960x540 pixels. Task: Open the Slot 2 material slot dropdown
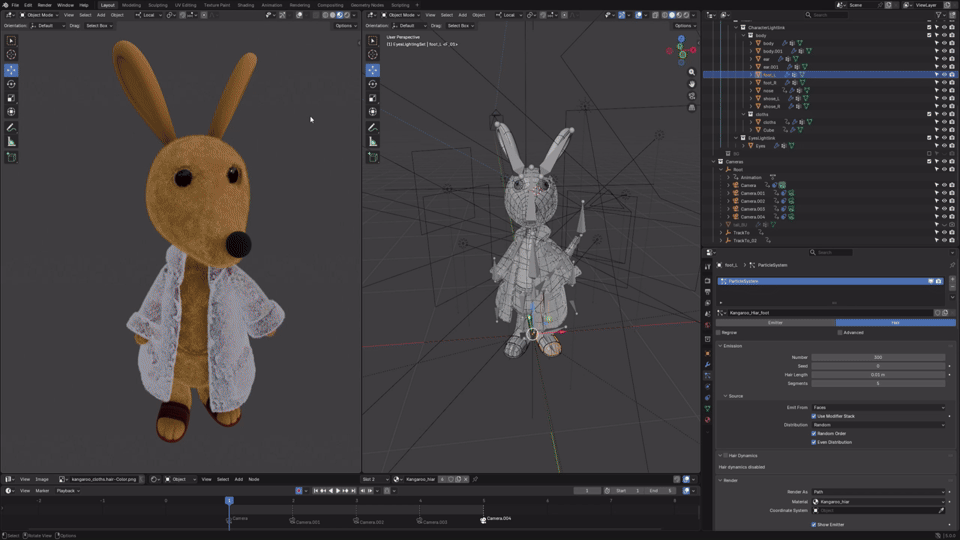point(375,479)
